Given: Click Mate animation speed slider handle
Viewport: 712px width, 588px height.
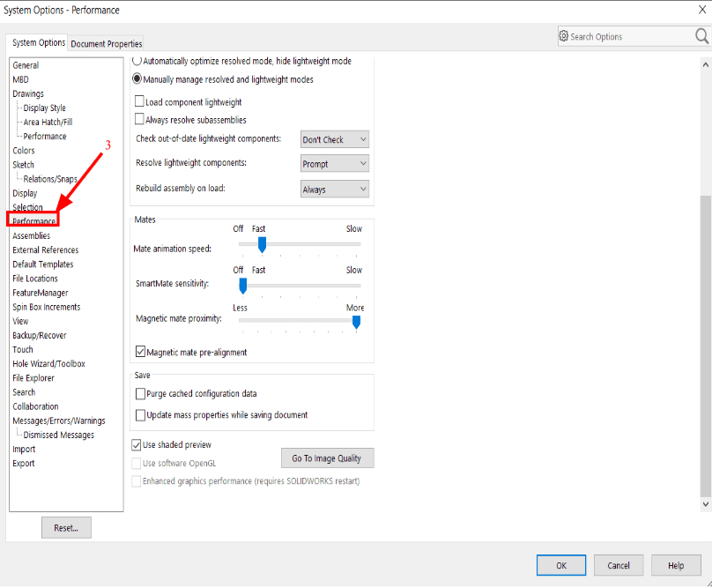Looking at the screenshot, I should (x=262, y=244).
